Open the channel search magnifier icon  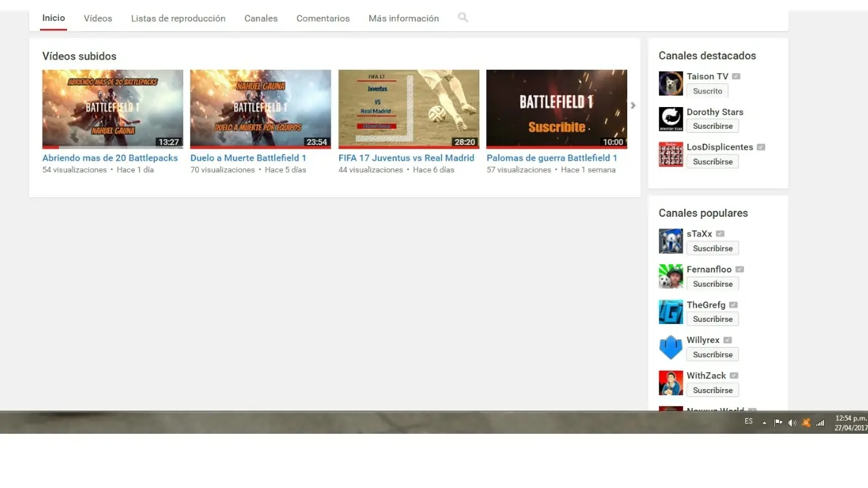[x=463, y=18]
